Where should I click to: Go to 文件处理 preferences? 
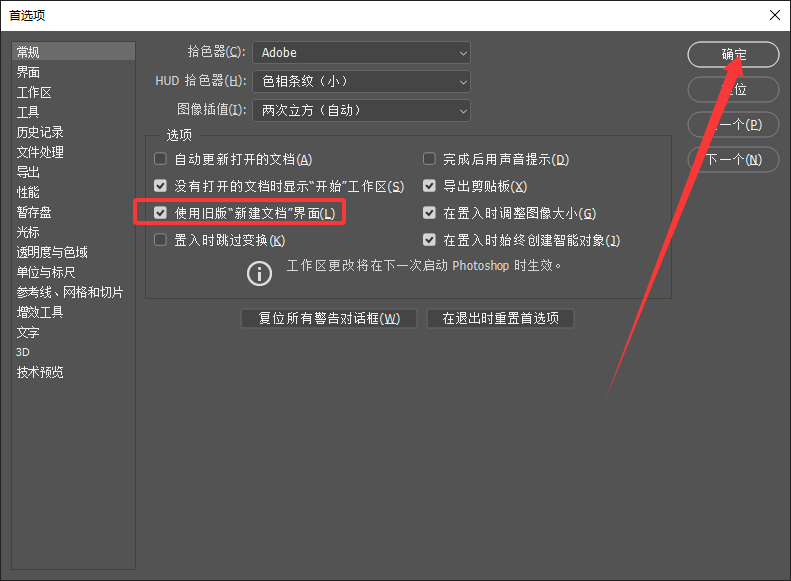coord(74,152)
